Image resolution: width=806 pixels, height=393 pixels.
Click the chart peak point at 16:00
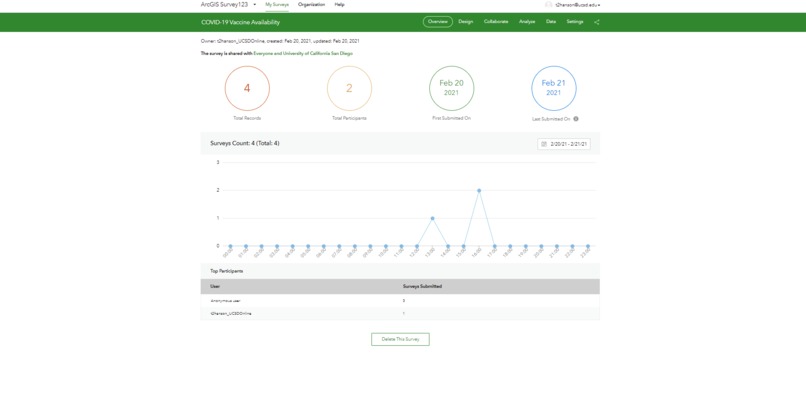point(479,191)
